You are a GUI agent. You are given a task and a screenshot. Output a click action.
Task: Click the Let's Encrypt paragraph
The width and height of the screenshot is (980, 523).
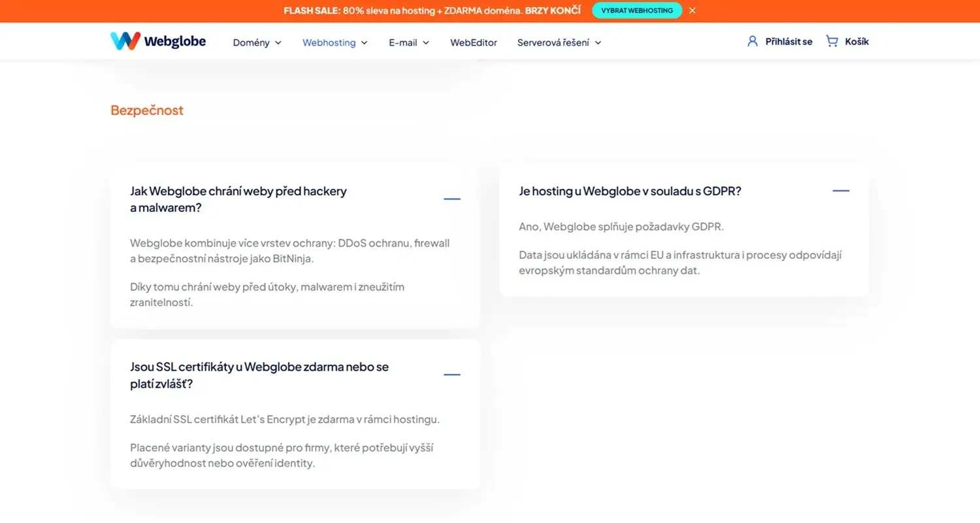285,419
